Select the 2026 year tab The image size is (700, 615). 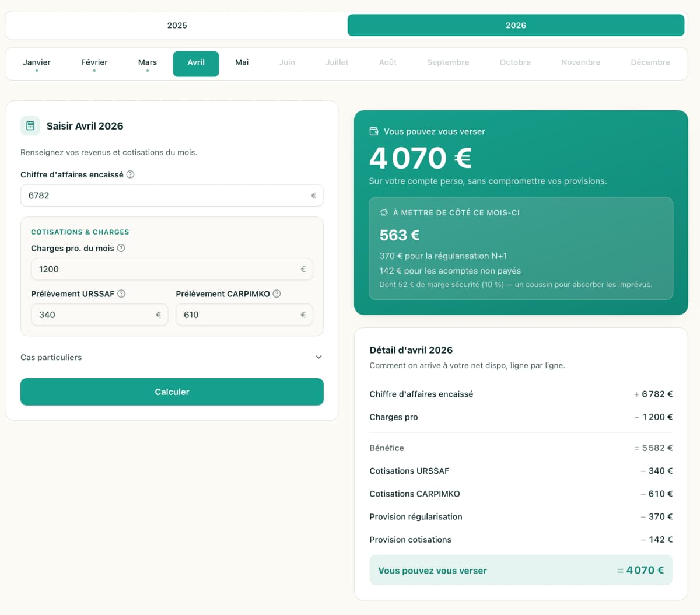[516, 26]
